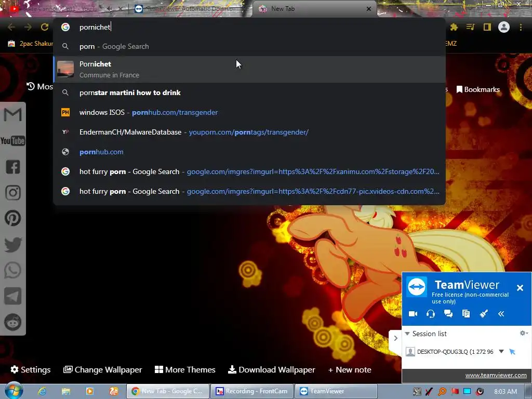The height and width of the screenshot is (399, 532).
Task: Open new tab page Settings
Action: [x=31, y=370]
